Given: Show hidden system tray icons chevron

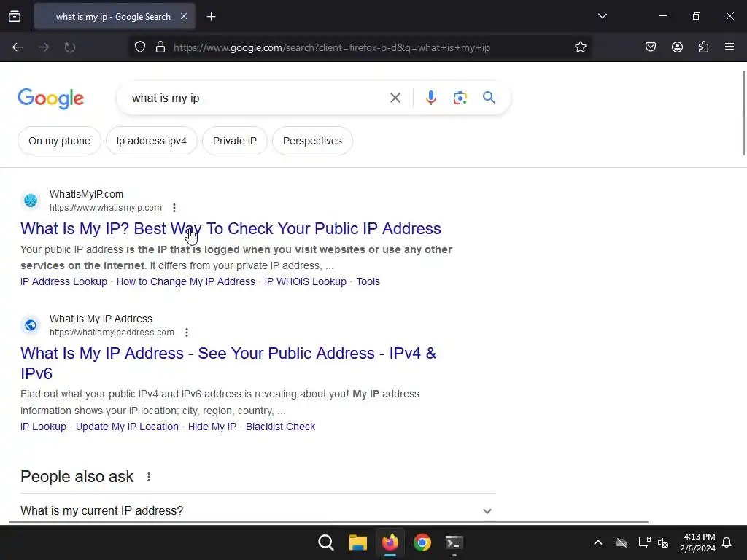Looking at the screenshot, I should click(598, 542).
